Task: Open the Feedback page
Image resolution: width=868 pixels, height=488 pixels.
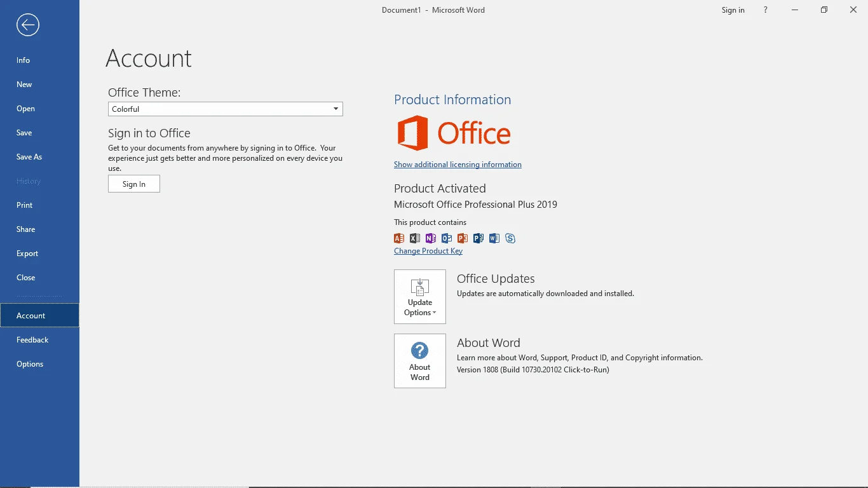Action: [39, 340]
